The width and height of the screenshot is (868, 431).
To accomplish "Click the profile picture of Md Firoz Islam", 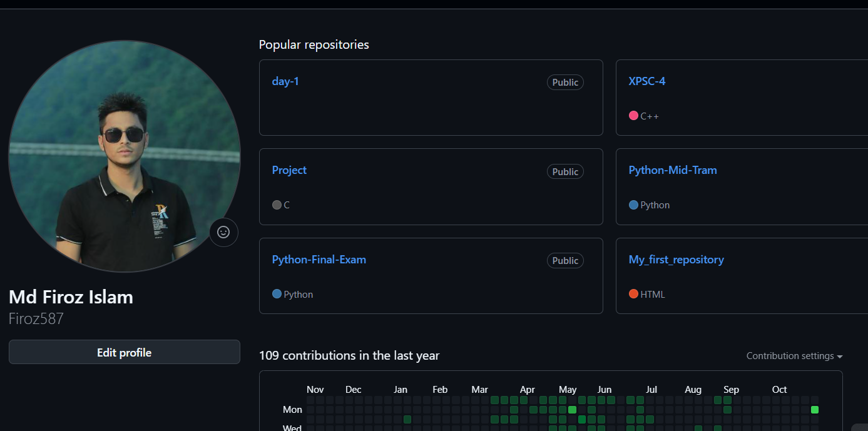I will 125,156.
